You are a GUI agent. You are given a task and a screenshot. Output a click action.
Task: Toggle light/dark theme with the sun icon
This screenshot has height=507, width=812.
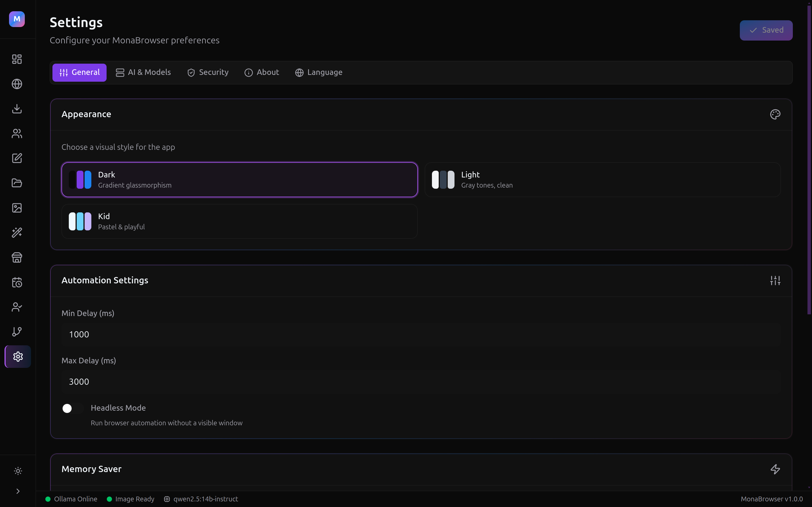(x=17, y=471)
